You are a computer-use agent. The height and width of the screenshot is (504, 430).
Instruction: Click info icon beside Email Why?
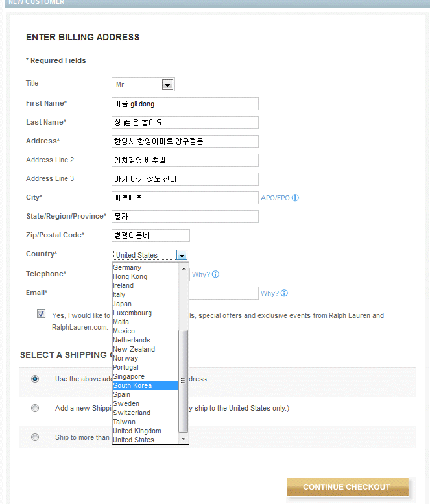(284, 293)
